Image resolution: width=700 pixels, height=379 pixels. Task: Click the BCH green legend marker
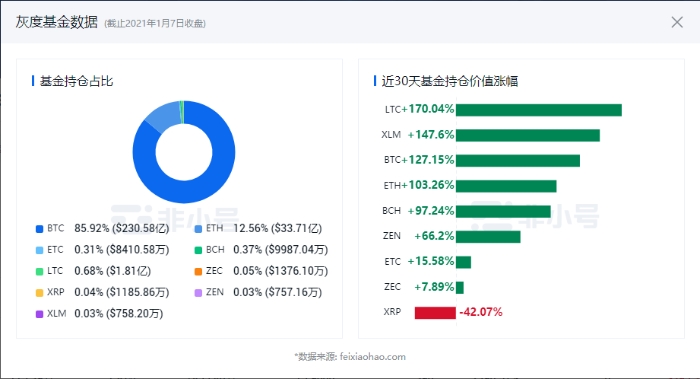click(198, 250)
